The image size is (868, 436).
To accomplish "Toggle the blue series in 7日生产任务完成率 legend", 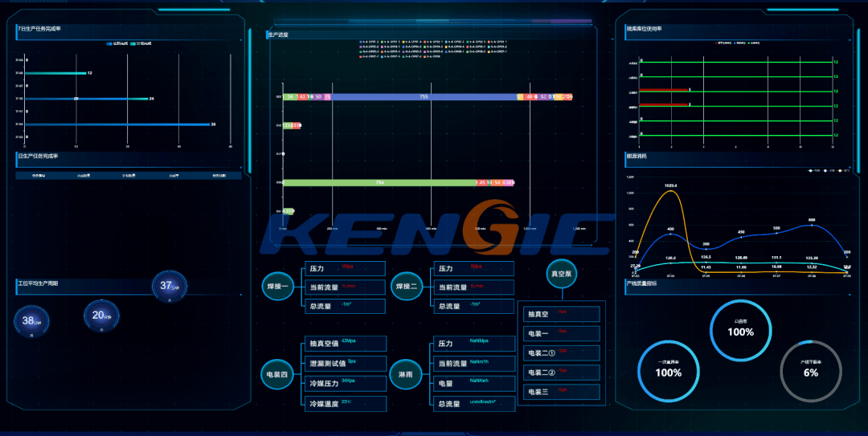I will coord(117,43).
